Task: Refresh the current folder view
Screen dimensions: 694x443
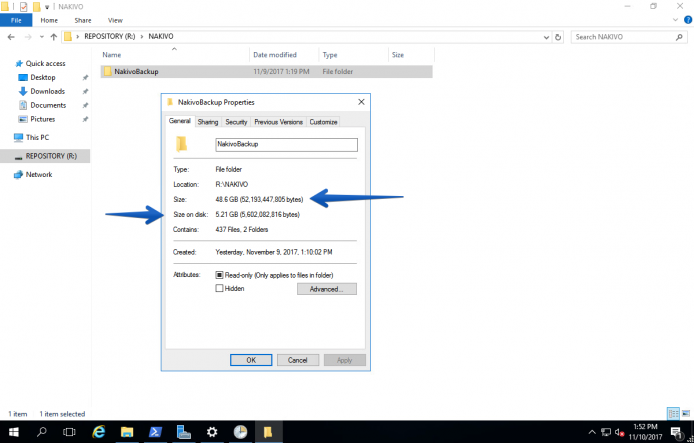Action: pos(558,37)
